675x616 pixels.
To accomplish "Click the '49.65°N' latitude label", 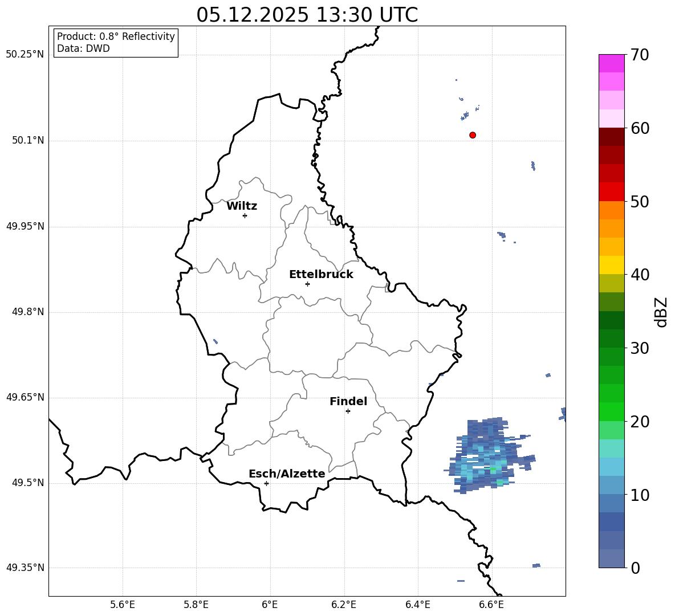I will tap(25, 397).
